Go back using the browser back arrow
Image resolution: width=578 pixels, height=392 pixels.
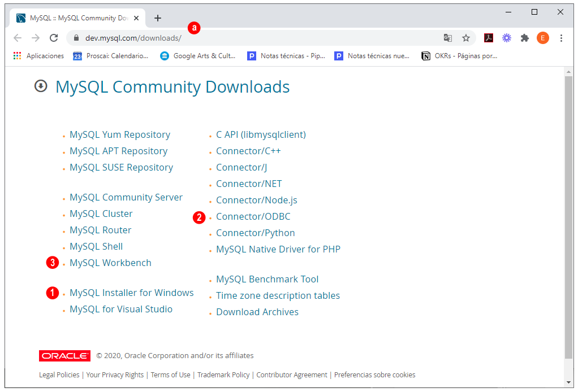[x=18, y=38]
